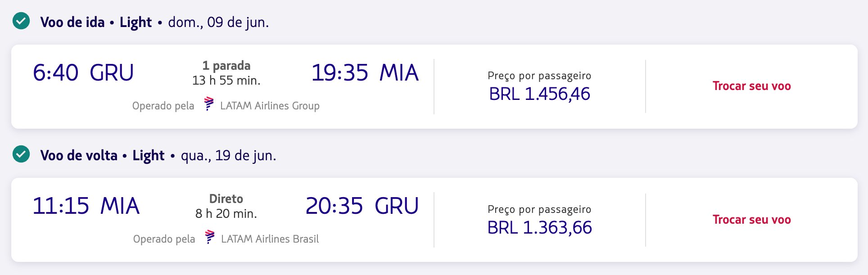Select the Voo de ida heading
The height and width of the screenshot is (275, 868).
tap(72, 22)
